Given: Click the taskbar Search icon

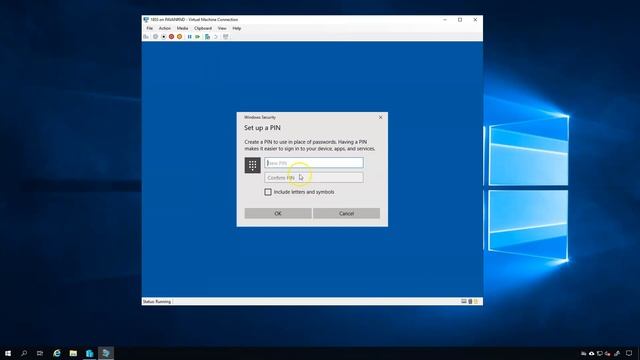Looking at the screenshot, I should [24, 353].
